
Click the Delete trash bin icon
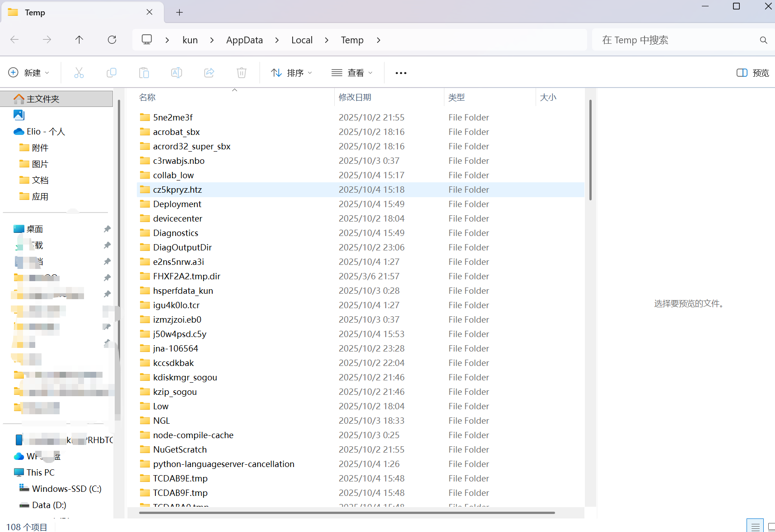coord(242,73)
